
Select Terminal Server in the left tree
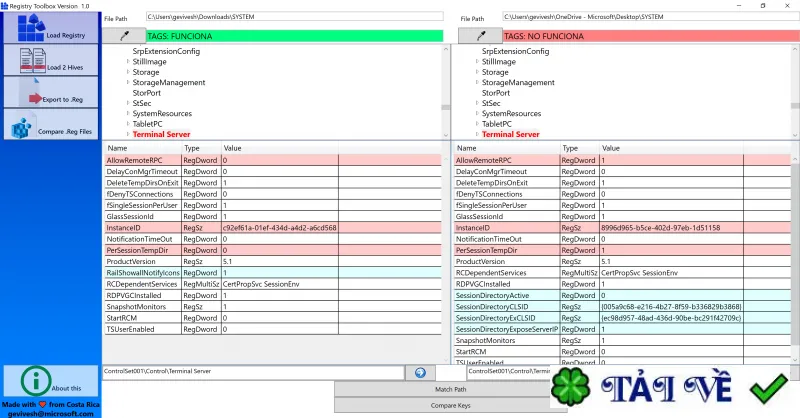[161, 134]
